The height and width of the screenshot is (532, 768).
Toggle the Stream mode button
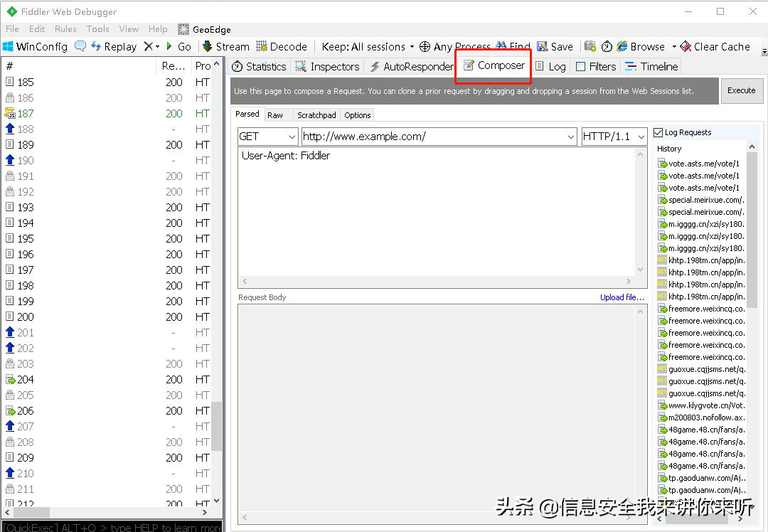click(226, 46)
